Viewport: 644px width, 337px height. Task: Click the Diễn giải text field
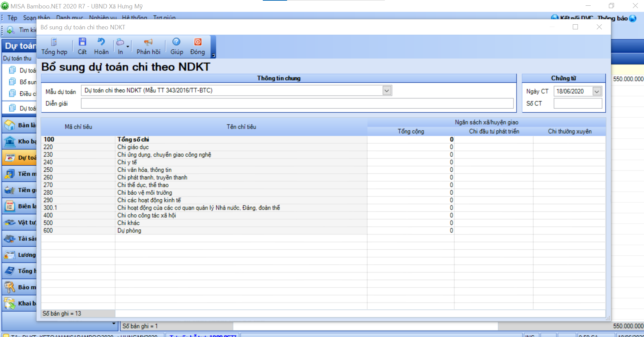[297, 104]
